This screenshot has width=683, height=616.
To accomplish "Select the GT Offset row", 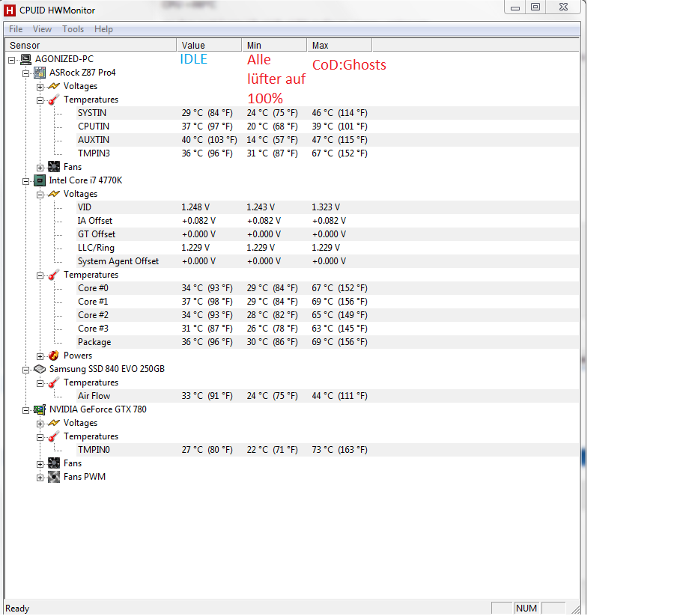I will (x=327, y=234).
